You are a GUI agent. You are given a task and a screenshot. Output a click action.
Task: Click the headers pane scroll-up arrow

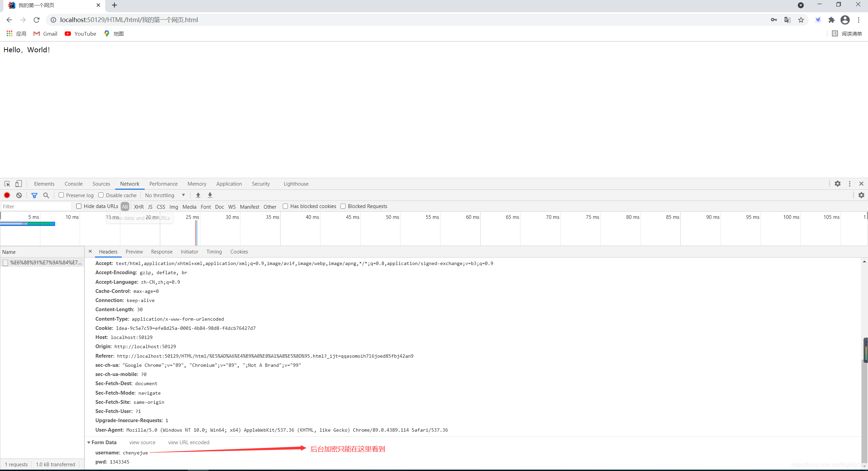[x=864, y=262]
